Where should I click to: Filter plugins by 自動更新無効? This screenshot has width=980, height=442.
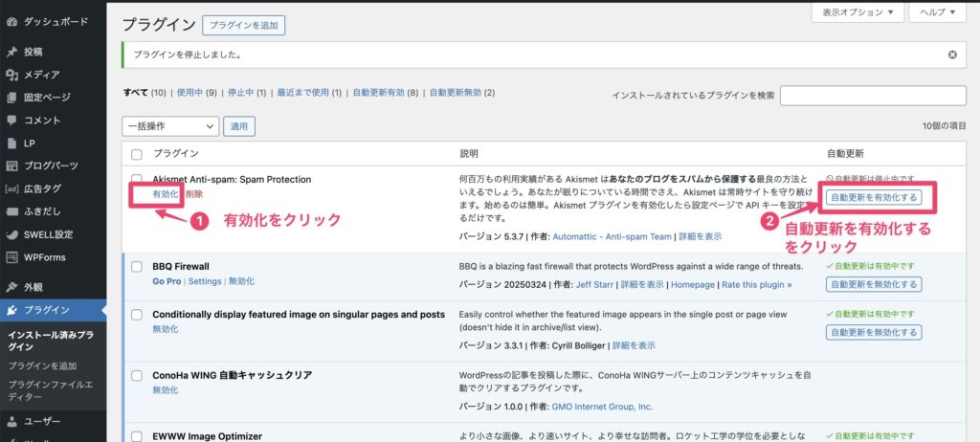pos(456,93)
